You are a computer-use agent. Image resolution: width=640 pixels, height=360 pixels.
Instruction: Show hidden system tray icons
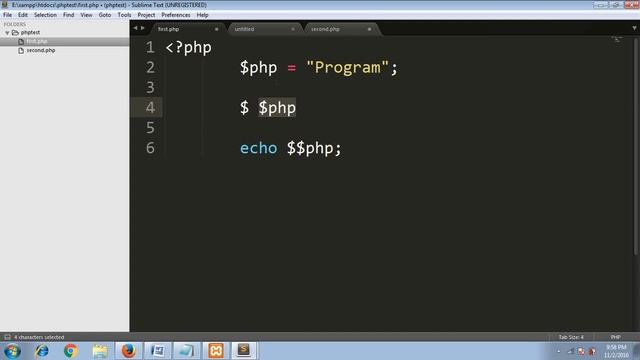(559, 351)
